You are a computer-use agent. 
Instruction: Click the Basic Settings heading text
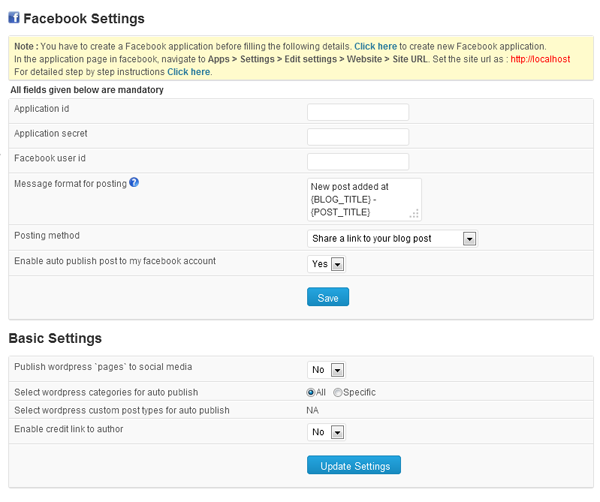pyautogui.click(x=55, y=338)
